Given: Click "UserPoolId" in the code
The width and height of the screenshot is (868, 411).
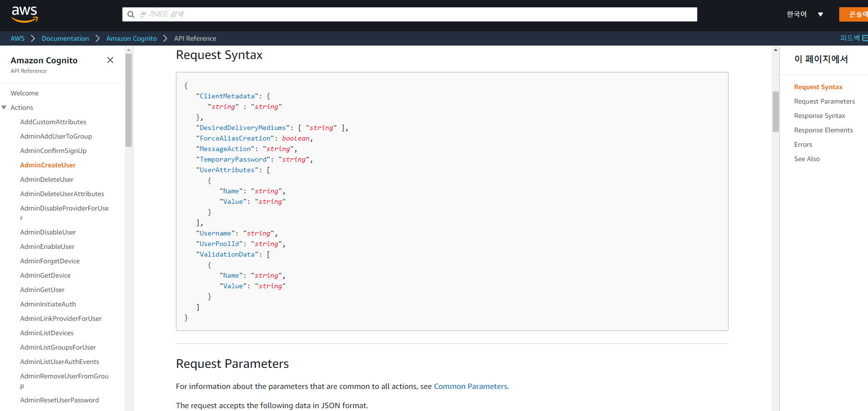Looking at the screenshot, I should 219,244.
